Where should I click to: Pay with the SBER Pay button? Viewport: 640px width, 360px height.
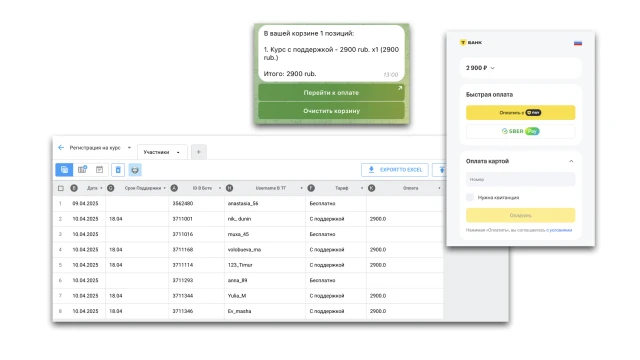click(520, 131)
